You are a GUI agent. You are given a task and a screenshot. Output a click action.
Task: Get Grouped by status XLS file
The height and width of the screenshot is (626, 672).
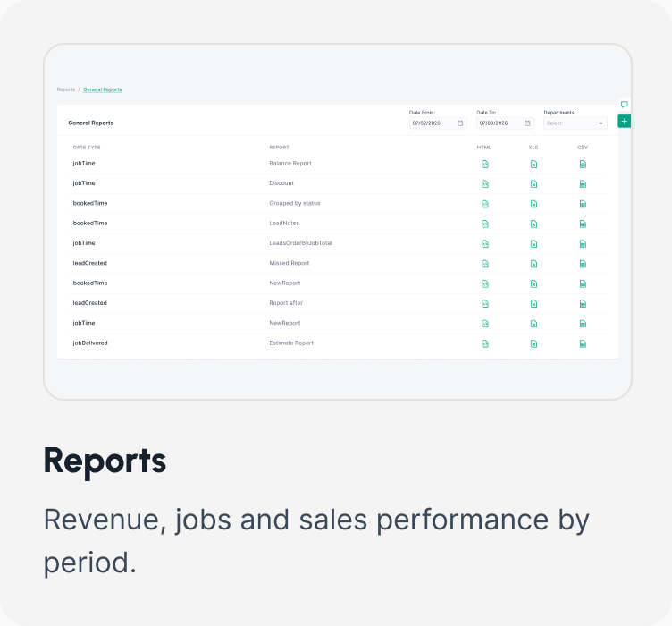[x=533, y=204]
